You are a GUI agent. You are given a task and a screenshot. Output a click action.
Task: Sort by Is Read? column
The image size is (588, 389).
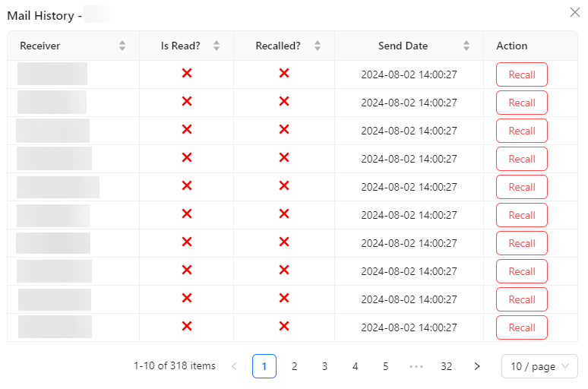click(217, 46)
